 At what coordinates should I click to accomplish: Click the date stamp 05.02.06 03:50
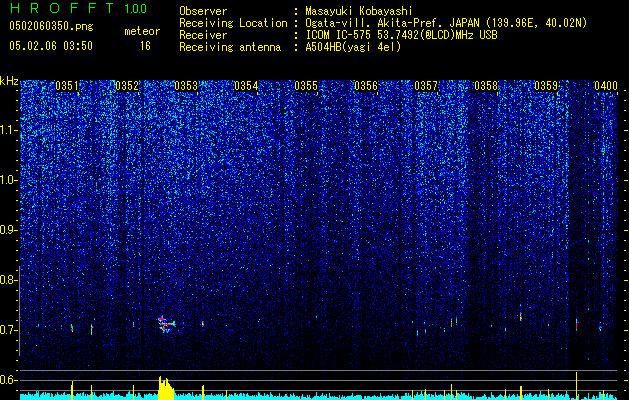(51, 46)
